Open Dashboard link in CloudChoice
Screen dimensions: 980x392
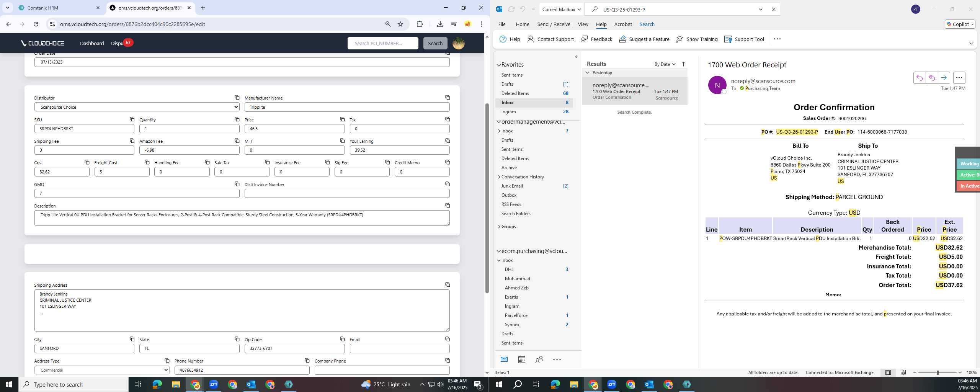(92, 43)
